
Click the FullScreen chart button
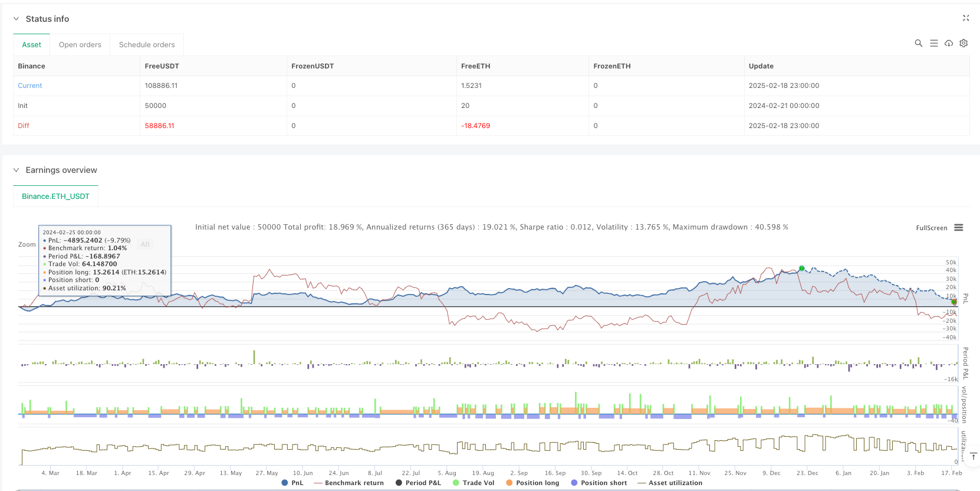(932, 228)
